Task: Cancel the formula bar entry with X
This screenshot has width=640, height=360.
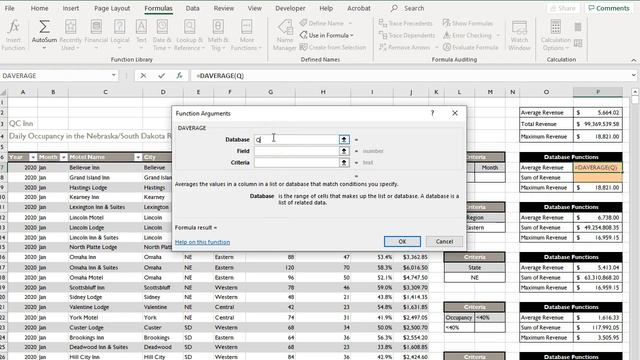Action: coord(143,76)
